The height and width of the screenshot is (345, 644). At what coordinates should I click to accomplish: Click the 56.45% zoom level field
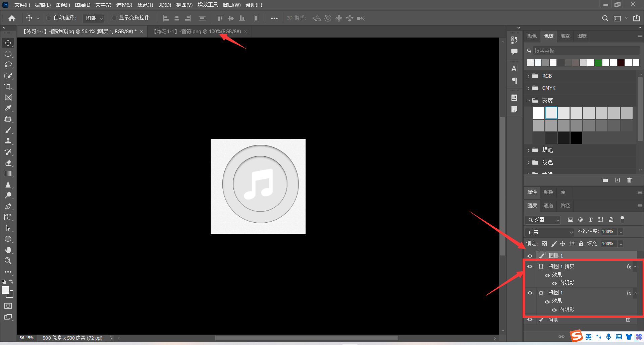point(27,338)
